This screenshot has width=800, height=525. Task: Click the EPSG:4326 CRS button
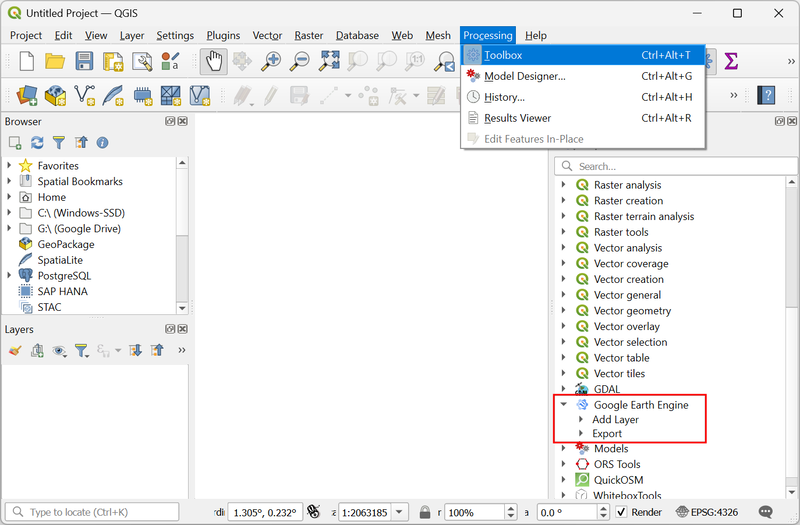point(707,512)
